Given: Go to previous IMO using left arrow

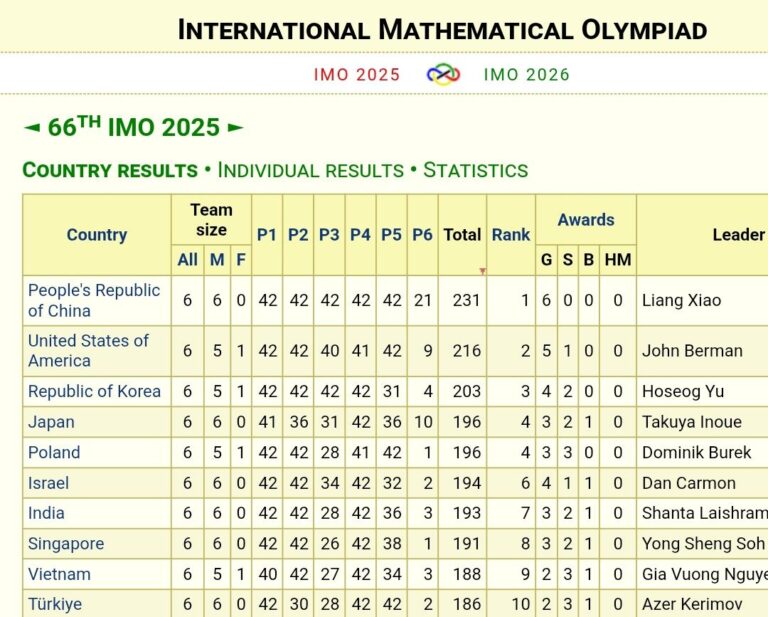Looking at the screenshot, I should click(32, 128).
